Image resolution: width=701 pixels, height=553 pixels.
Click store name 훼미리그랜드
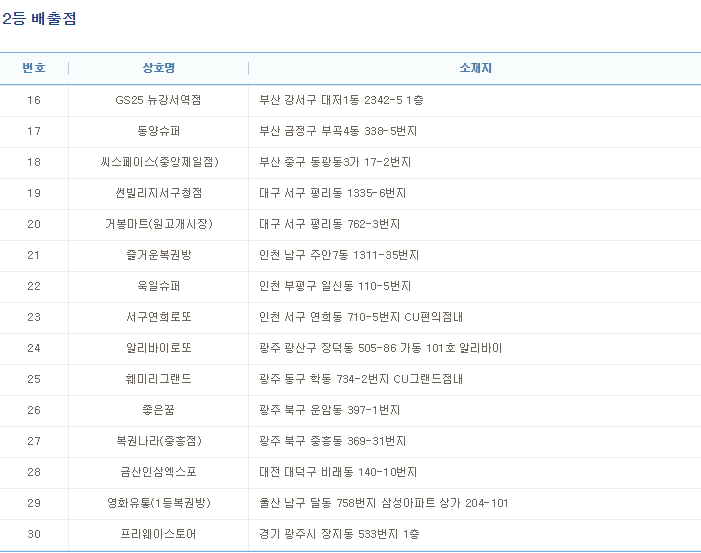[x=159, y=379]
